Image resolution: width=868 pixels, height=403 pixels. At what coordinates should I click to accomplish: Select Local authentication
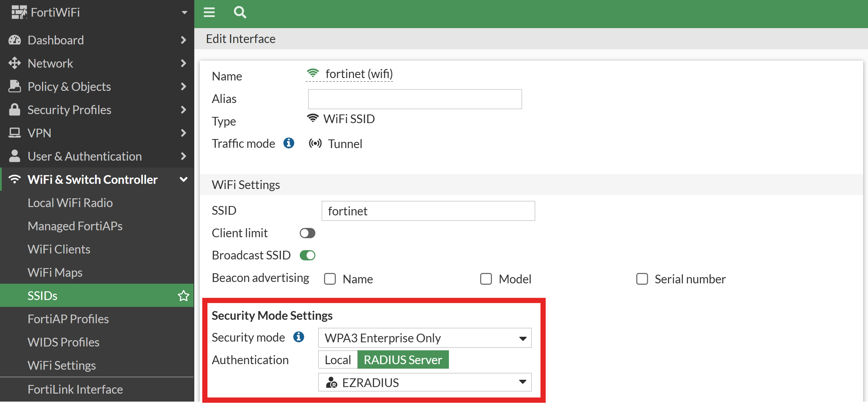[x=337, y=360]
